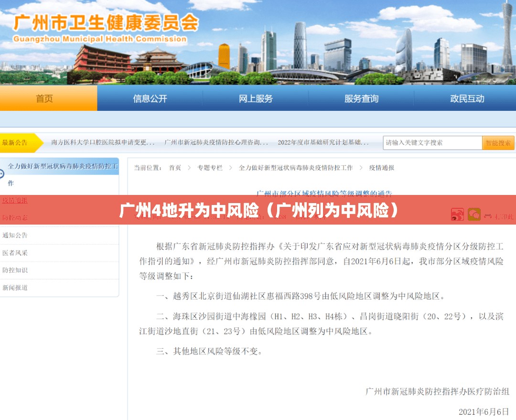The width and height of the screenshot is (516, 420).
Task: Click the article title 广州市部分区域疫情风险等级调整的通告
Action: click(324, 193)
